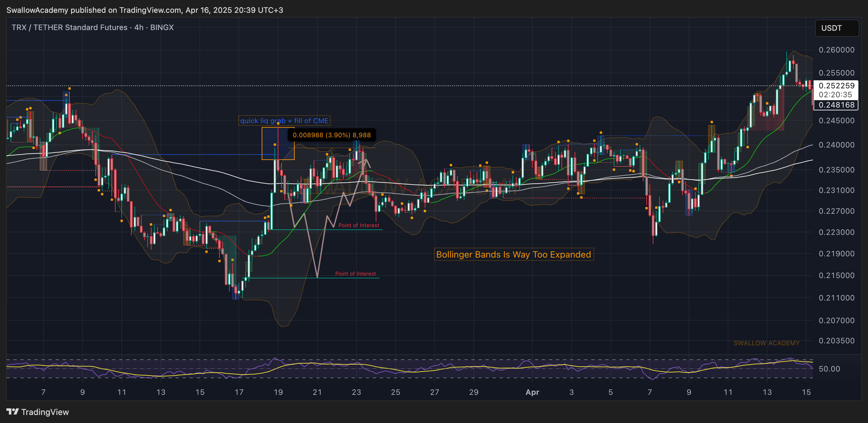Click date 13 left of date 15
Viewport: 868px width, 423px height.
click(x=161, y=392)
